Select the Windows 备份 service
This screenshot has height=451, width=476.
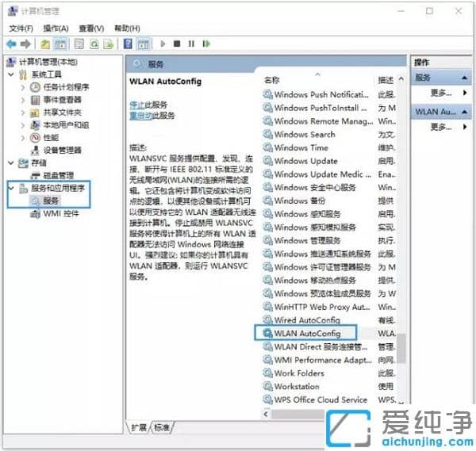(294, 201)
